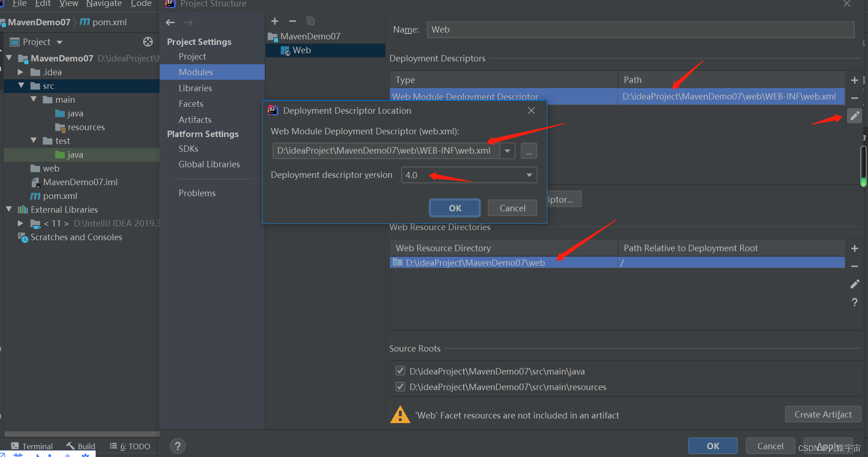Expand the < 11 > JDK library node
Screen dimensions: 868x457
pyautogui.click(x=20, y=223)
